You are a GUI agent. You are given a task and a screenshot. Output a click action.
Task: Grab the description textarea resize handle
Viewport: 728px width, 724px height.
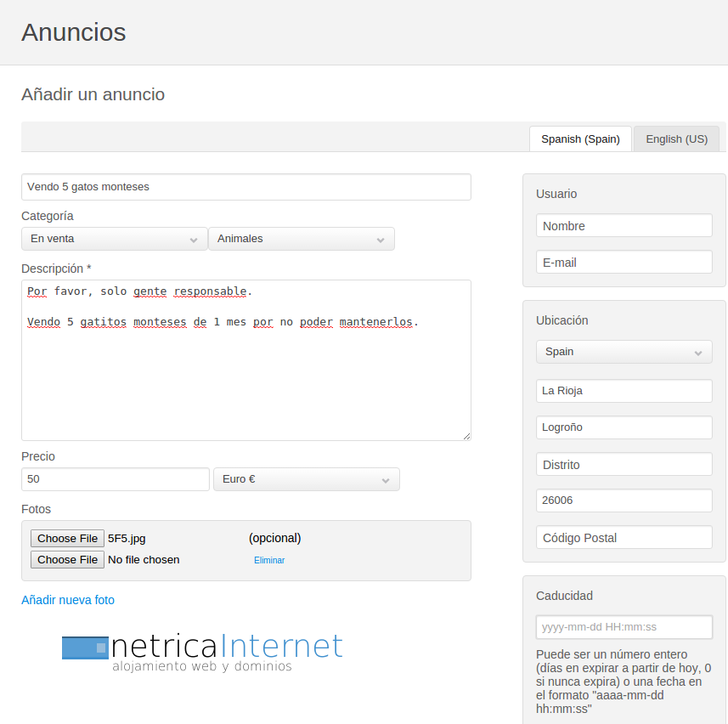tap(466, 436)
